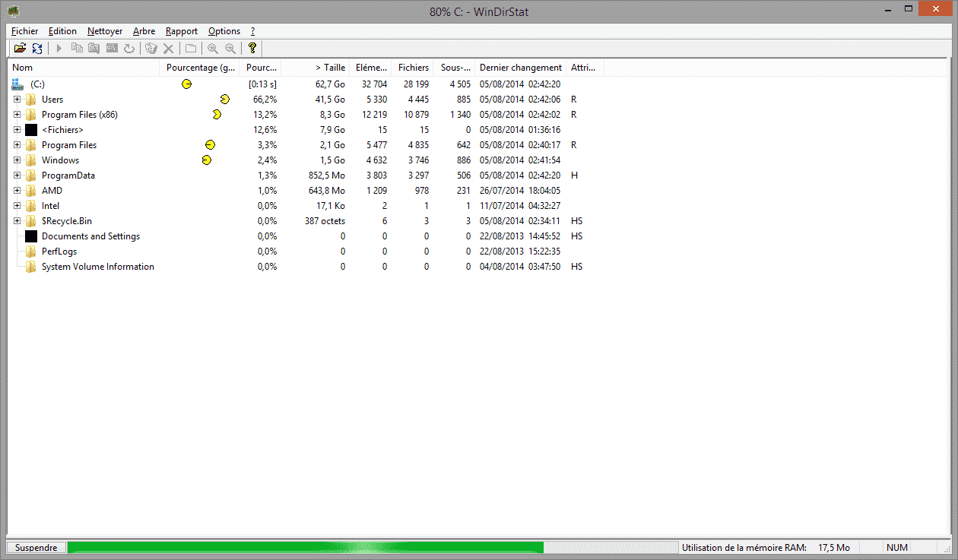This screenshot has width=958, height=560.
Task: Expand the Windows folder node
Action: [x=17, y=160]
